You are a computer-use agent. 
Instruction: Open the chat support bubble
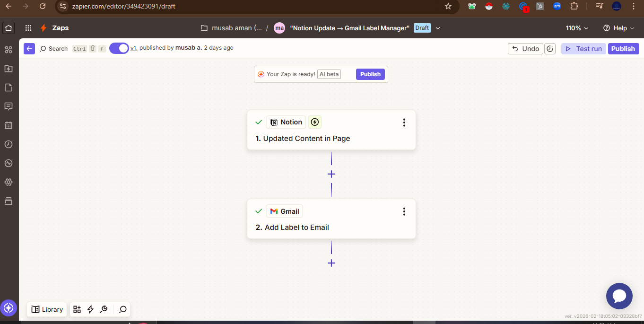pyautogui.click(x=619, y=296)
